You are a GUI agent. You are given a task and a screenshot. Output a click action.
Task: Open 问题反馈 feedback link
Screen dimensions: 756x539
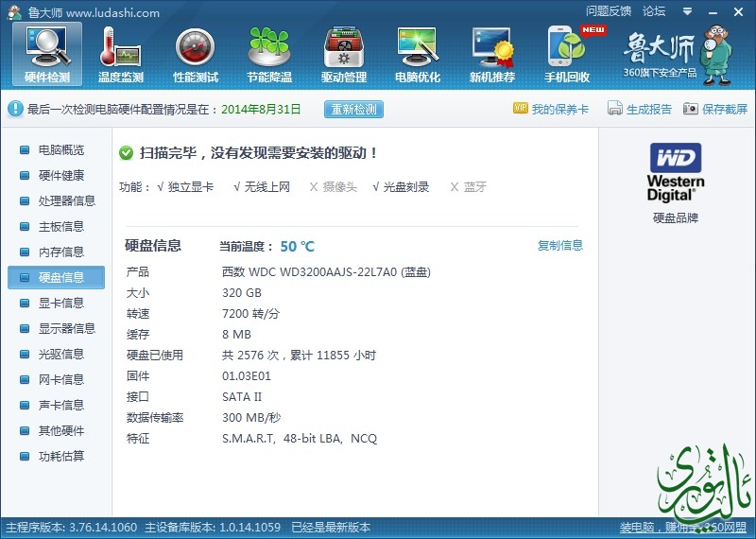(609, 11)
